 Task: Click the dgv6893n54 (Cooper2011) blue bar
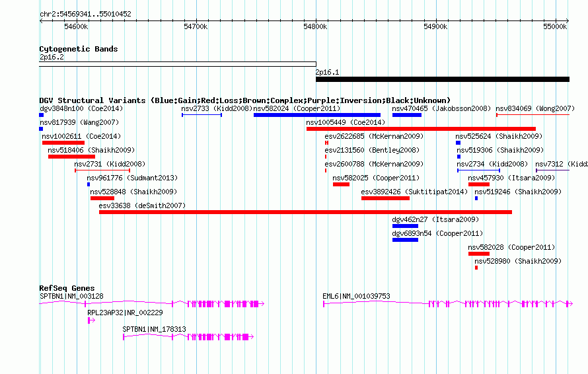[406, 240]
